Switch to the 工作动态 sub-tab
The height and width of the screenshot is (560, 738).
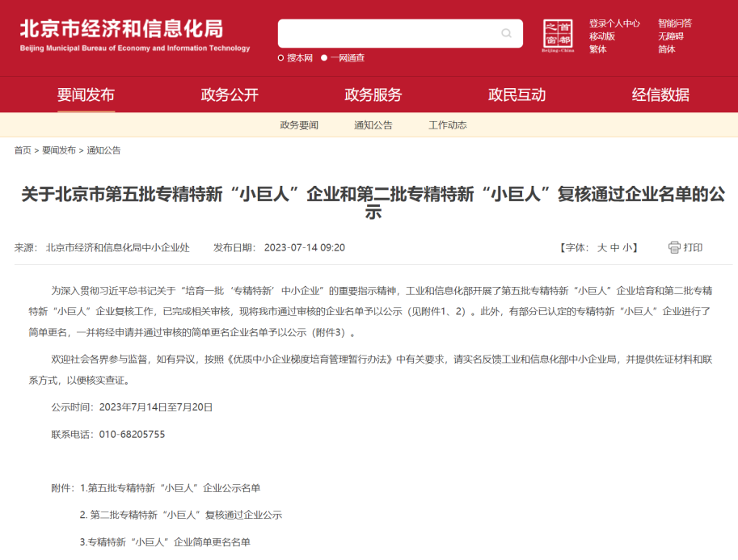click(x=447, y=125)
